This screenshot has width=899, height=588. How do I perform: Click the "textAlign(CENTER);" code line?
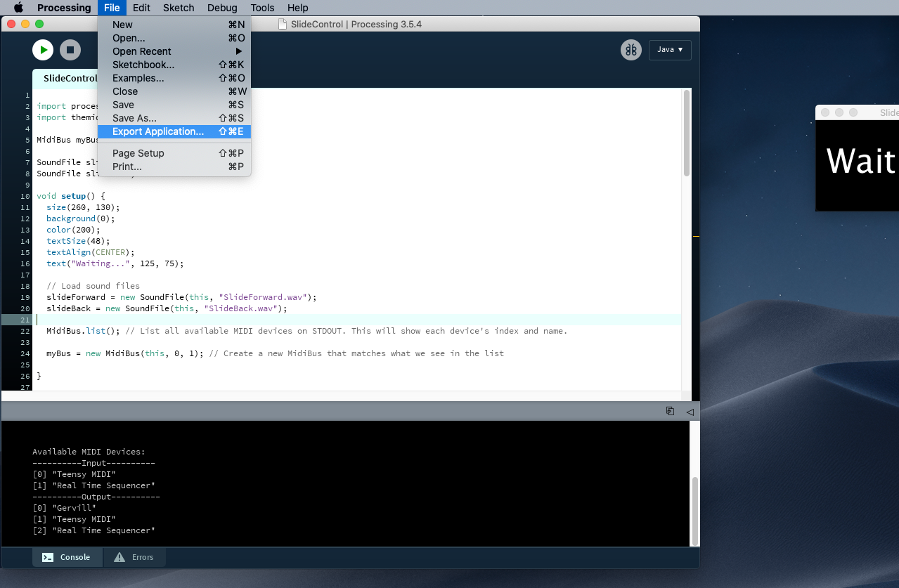pos(90,252)
